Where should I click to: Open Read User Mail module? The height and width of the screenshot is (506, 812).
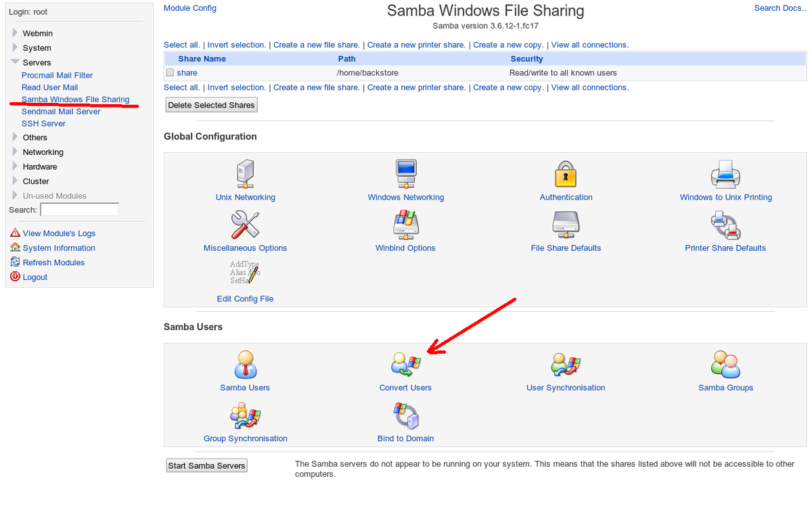pos(49,87)
